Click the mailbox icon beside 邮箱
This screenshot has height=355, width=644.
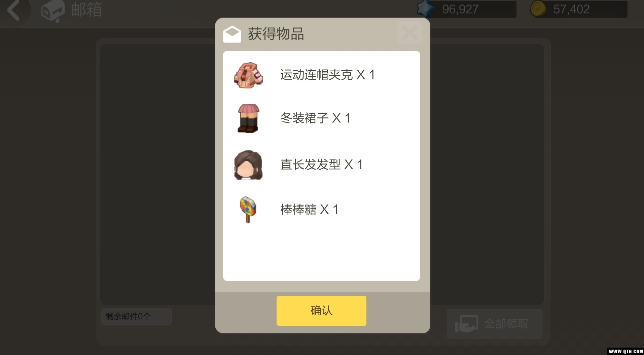(53, 11)
